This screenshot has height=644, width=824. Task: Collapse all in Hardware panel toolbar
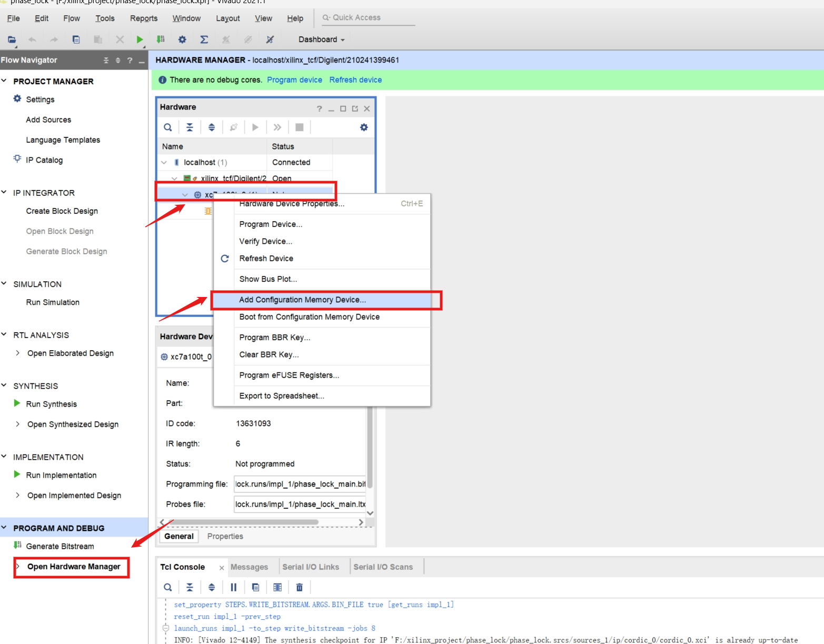[x=190, y=127]
